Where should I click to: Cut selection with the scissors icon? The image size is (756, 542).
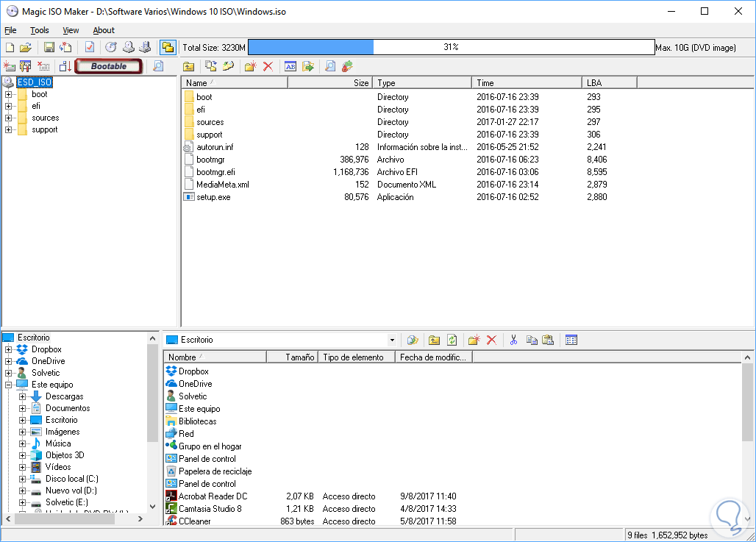[513, 340]
